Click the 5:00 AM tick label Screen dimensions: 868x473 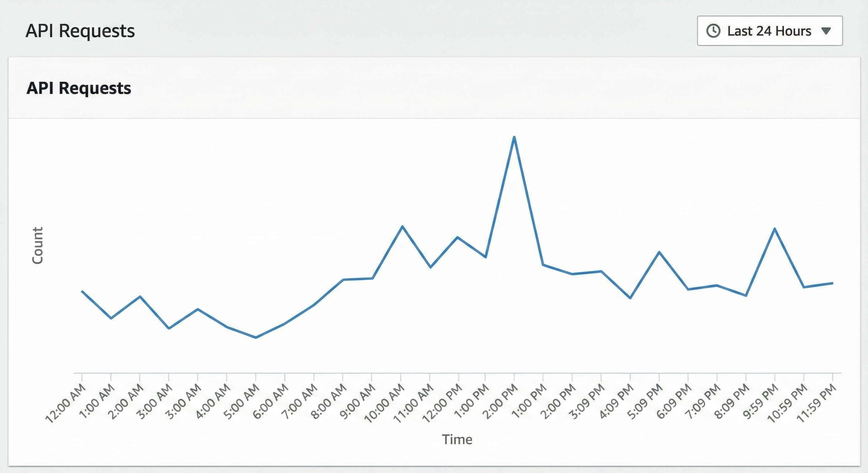click(x=243, y=401)
